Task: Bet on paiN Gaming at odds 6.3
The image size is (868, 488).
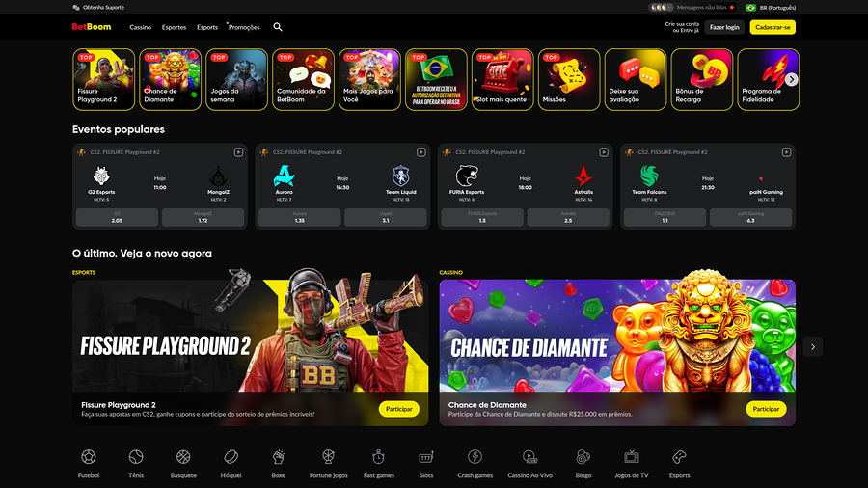Action: click(750, 217)
